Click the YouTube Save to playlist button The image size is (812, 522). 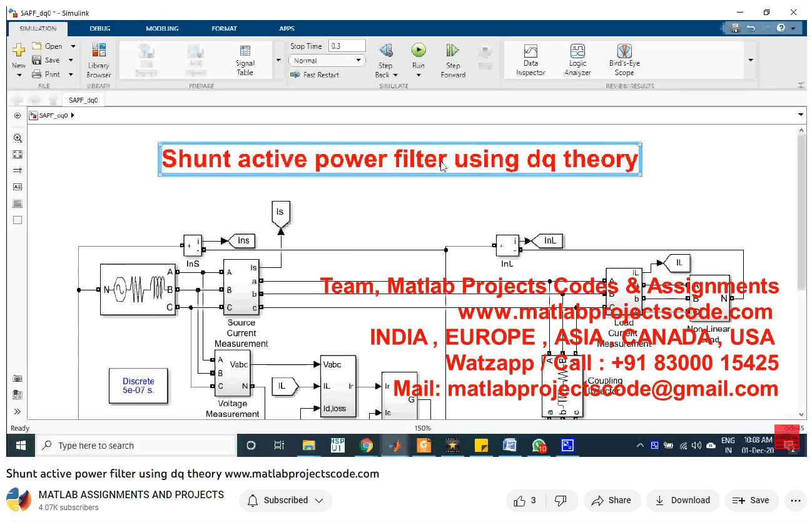pyautogui.click(x=751, y=501)
